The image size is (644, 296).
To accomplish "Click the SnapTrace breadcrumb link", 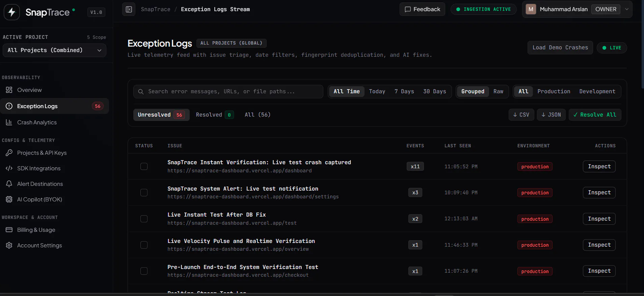I will point(156,9).
